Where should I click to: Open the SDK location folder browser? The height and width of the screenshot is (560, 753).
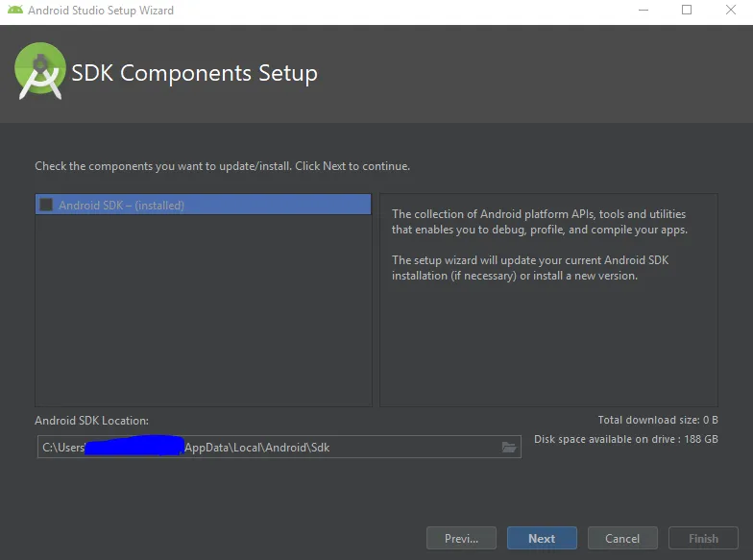[509, 448]
